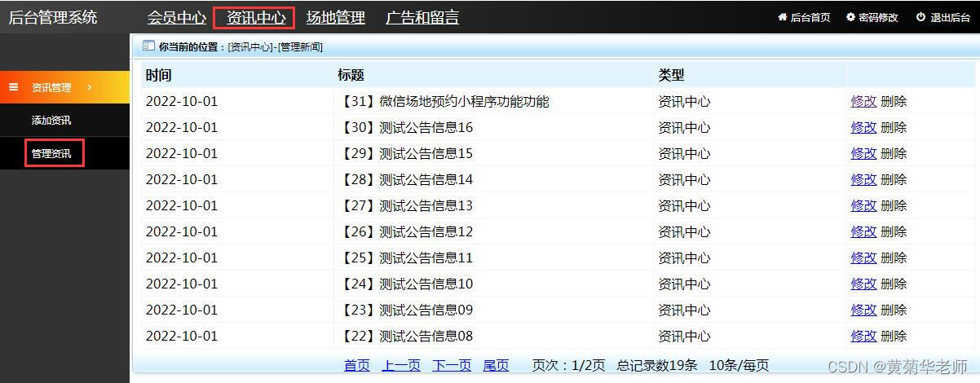The width and height of the screenshot is (980, 383).
Task: Go to the first page via 首页
Action: [357, 365]
